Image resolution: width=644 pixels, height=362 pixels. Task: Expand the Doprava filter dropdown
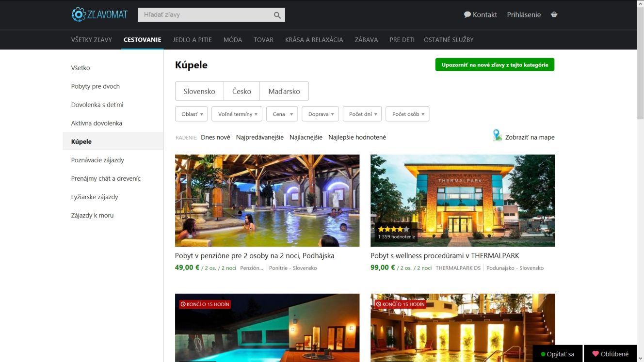tap(320, 114)
